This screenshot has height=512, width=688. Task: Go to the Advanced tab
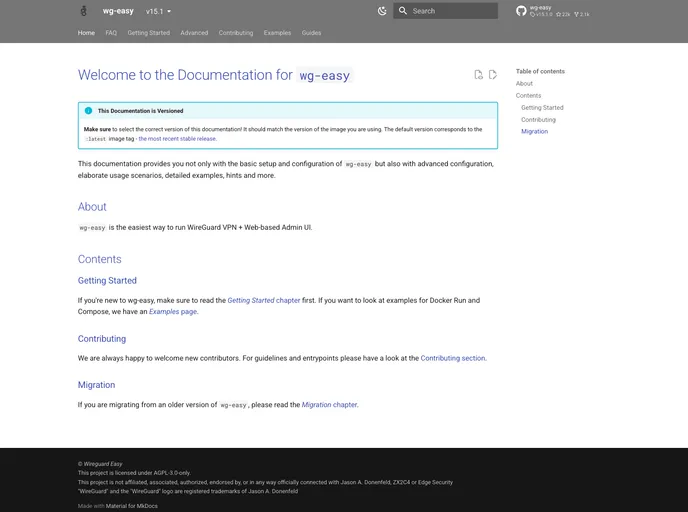194,33
